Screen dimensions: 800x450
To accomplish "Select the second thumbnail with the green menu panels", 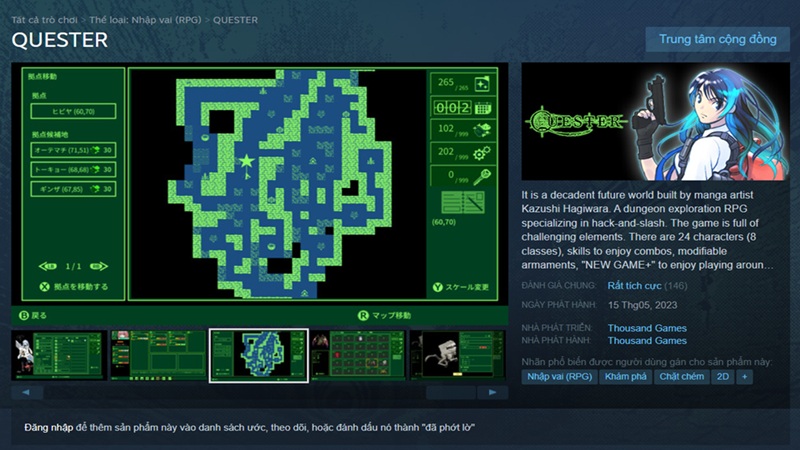I will point(159,355).
